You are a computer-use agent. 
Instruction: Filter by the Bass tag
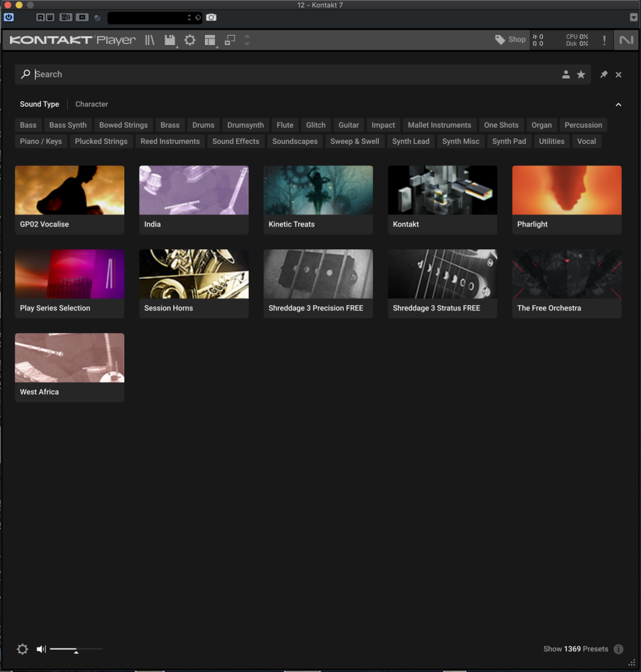[28, 125]
